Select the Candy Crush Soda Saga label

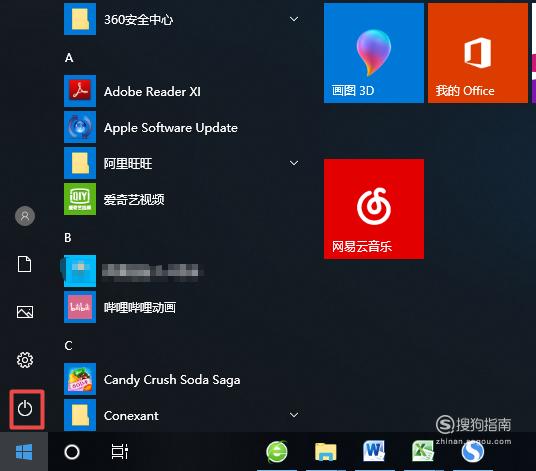coord(172,380)
